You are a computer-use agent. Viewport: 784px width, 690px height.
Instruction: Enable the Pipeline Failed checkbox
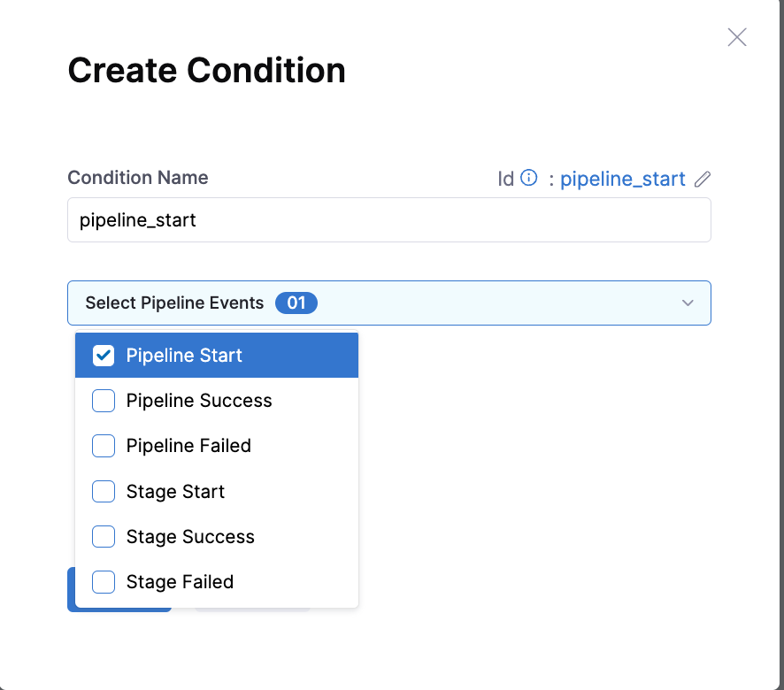click(x=104, y=446)
